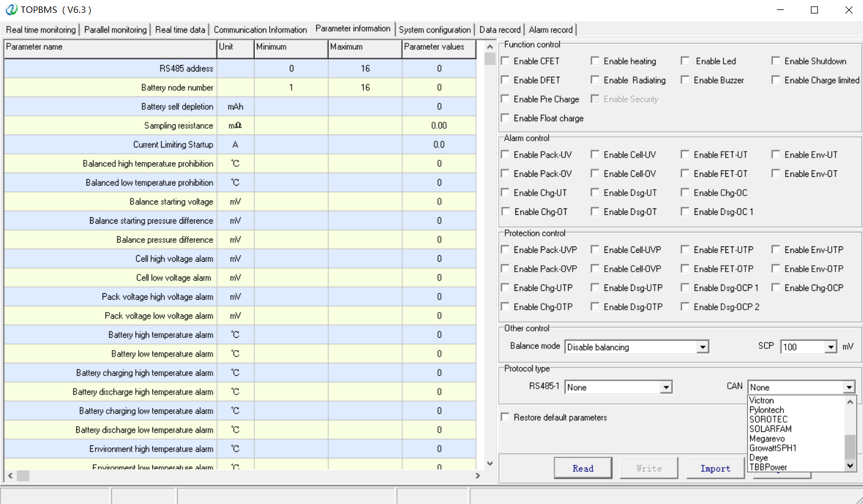Open the System configuration tab
Screen dimensions: 863x504
pos(435,30)
